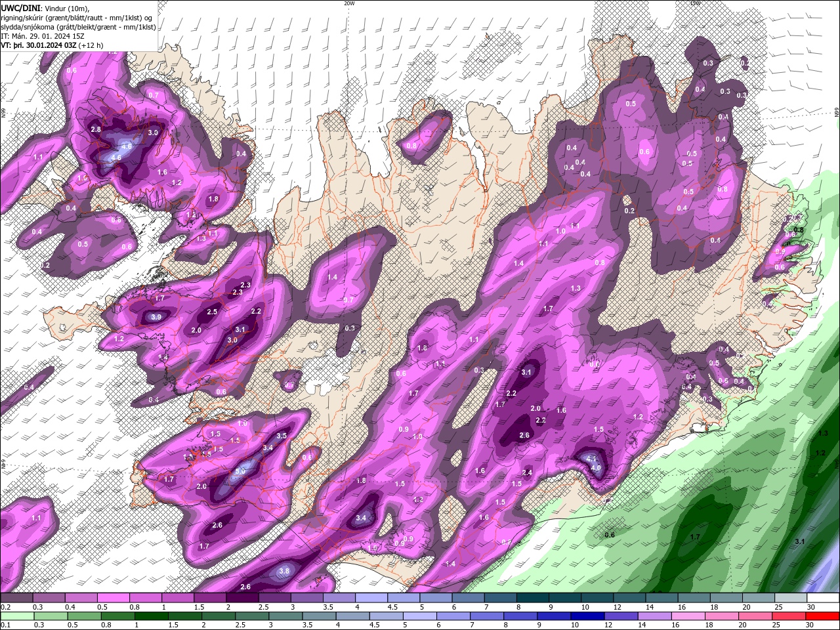Pick the snow legend swatch between 0.5 and 0.8

click(113, 598)
